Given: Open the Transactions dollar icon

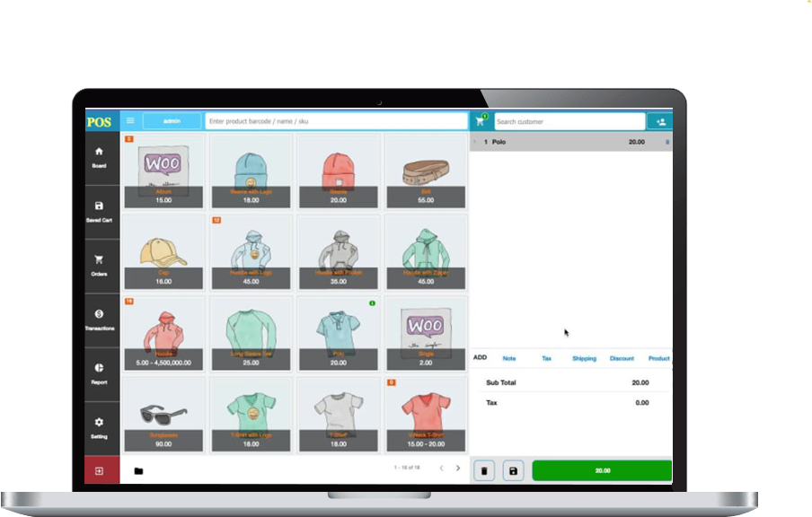Looking at the screenshot, I should pyautogui.click(x=99, y=314).
